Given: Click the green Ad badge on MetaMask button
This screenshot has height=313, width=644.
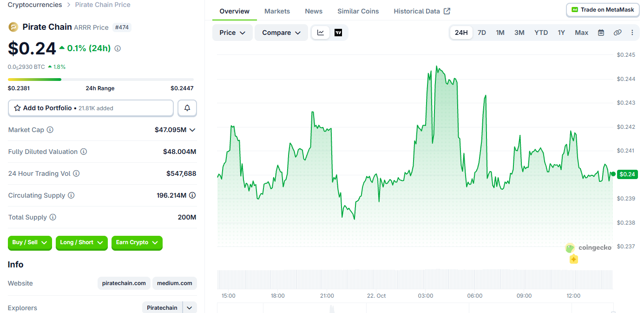Looking at the screenshot, I should 575,10.
